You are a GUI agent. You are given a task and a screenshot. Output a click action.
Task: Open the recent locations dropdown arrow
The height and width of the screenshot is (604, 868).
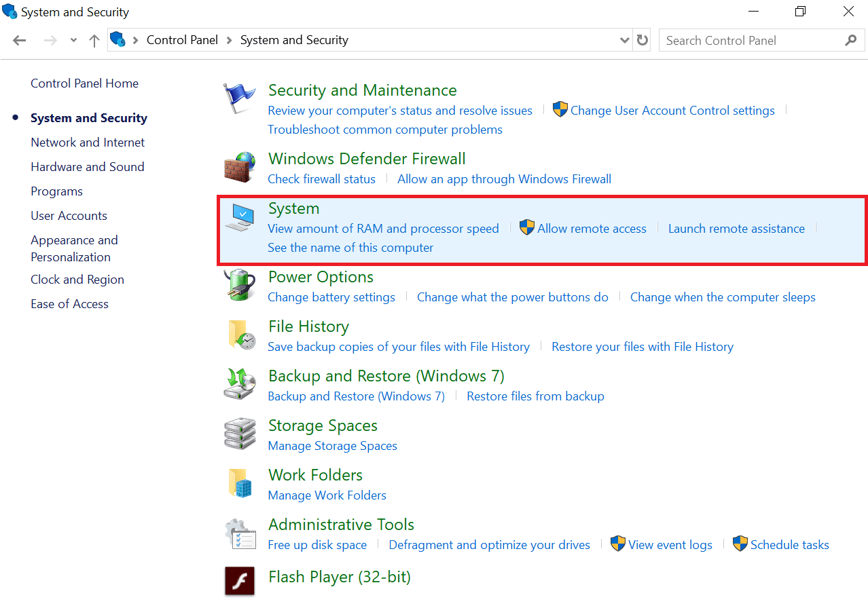[73, 41]
